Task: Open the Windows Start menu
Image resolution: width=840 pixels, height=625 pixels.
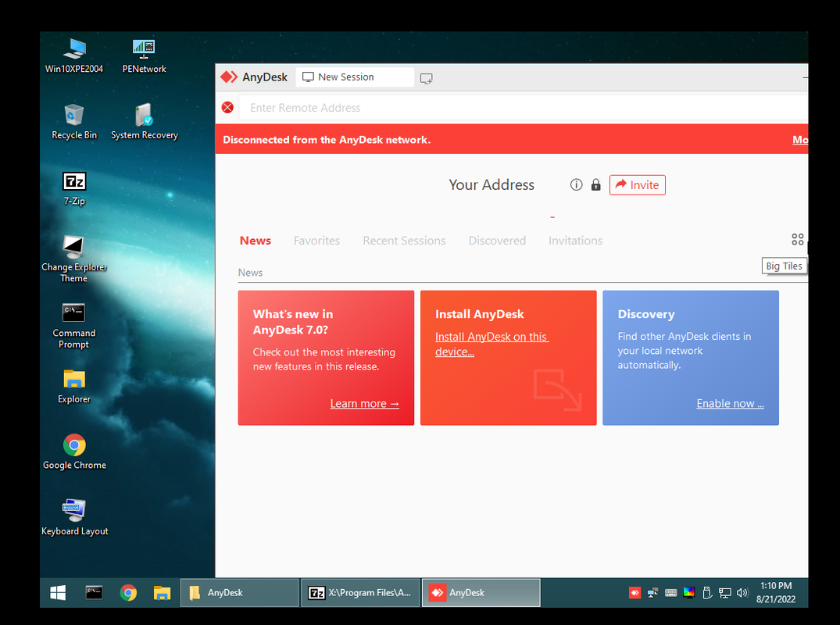Action: pos(58,592)
